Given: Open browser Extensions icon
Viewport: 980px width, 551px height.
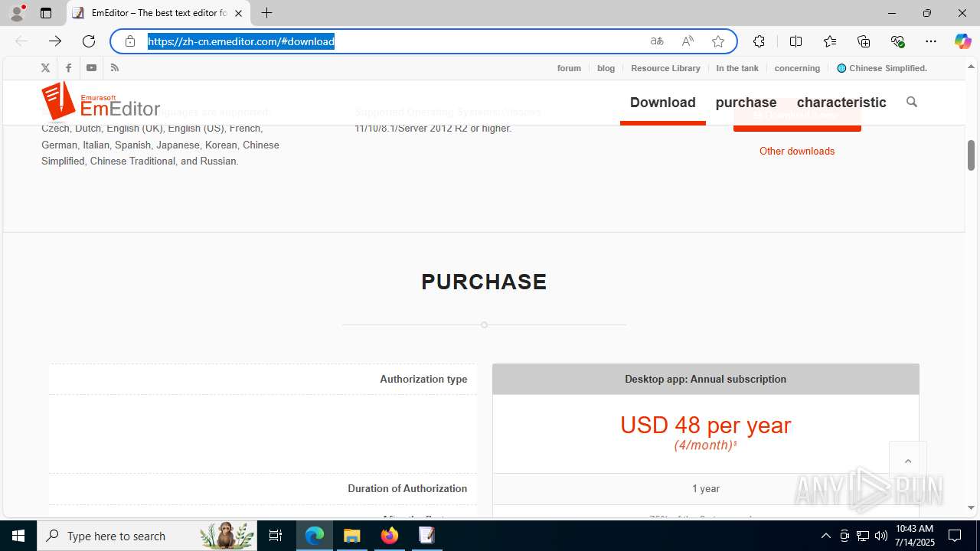Looking at the screenshot, I should [759, 41].
